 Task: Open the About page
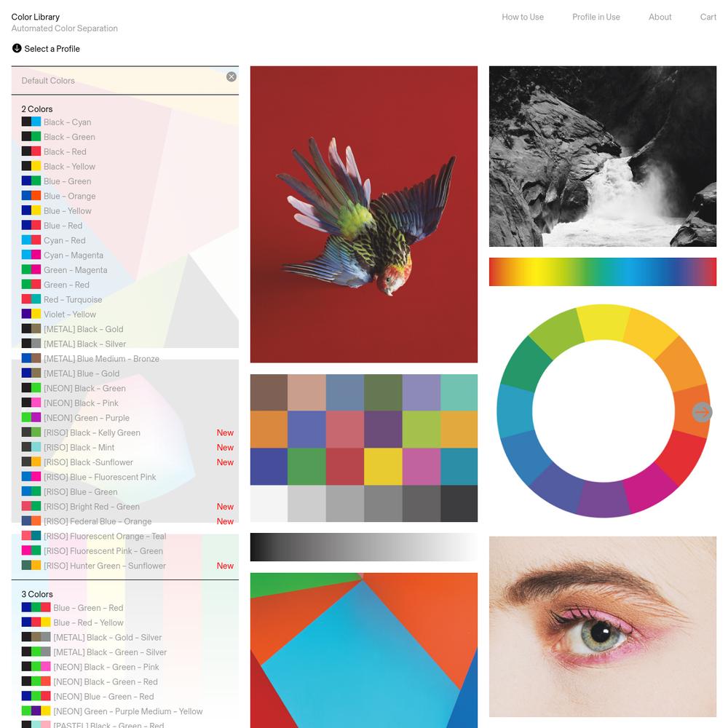click(660, 17)
